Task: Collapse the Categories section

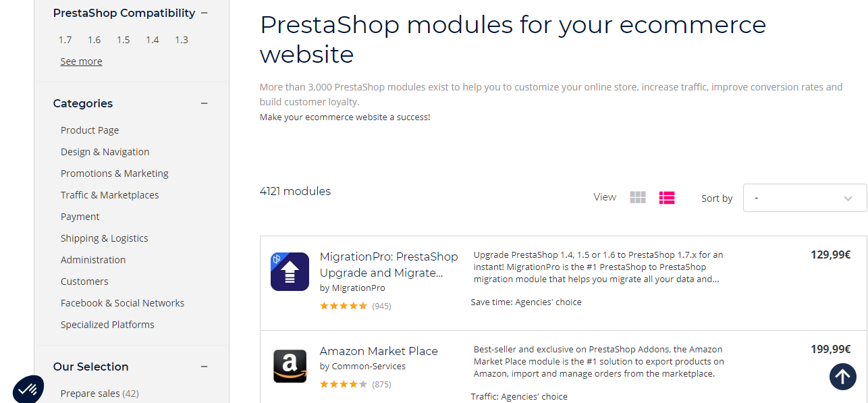Action: pos(204,103)
